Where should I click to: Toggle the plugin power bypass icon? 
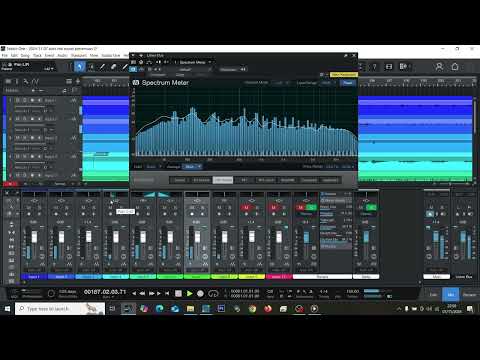pyautogui.click(x=133, y=69)
